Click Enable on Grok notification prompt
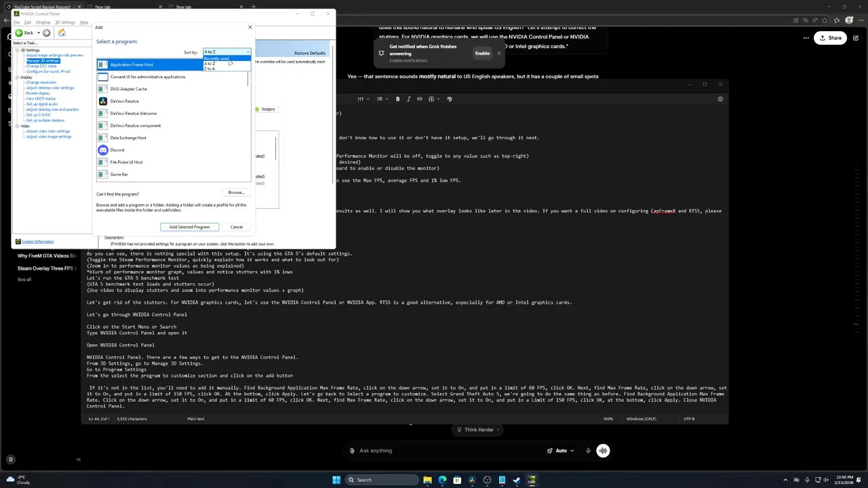868x488 pixels. point(482,53)
